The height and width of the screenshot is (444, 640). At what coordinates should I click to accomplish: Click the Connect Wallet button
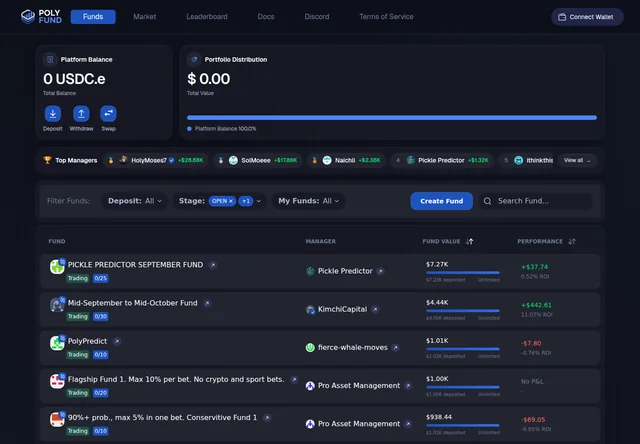tap(587, 17)
